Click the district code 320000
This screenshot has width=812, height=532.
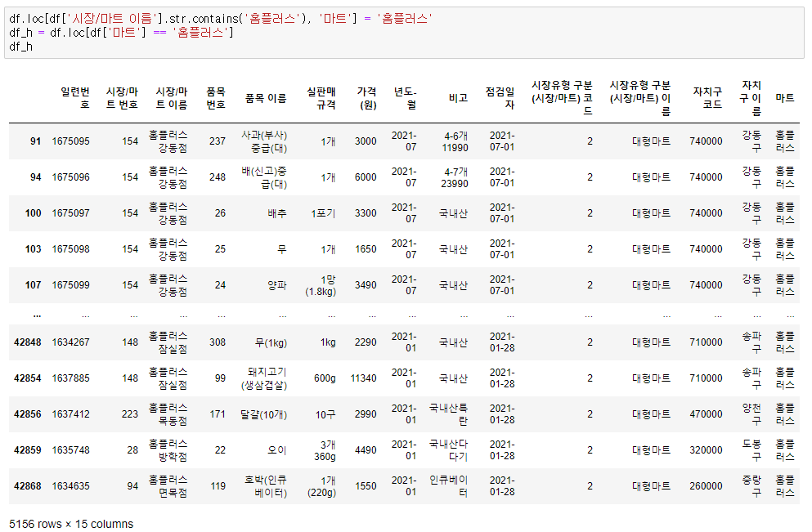(x=706, y=450)
